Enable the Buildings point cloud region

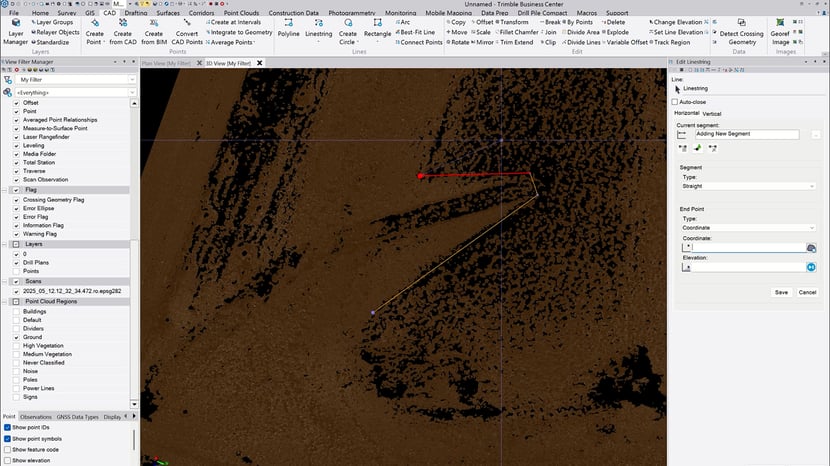[x=16, y=312]
